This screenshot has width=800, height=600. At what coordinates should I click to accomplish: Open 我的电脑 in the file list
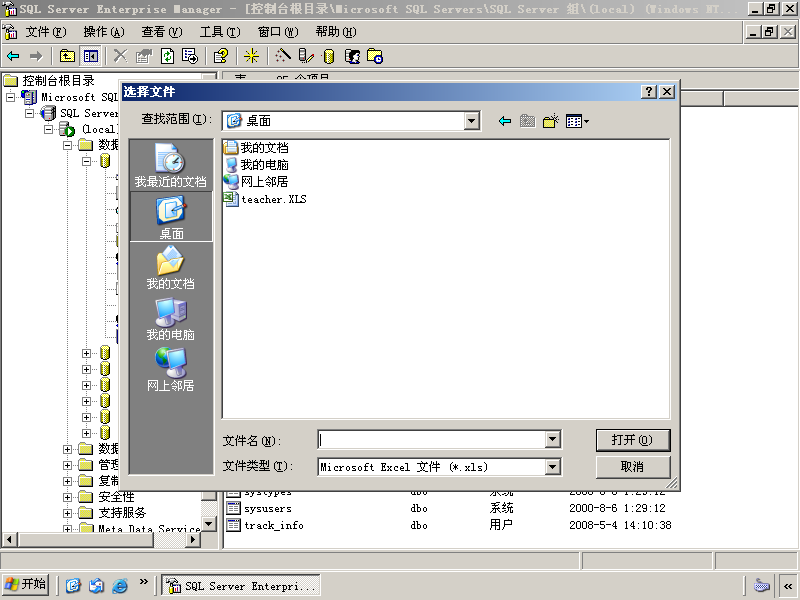coord(256,164)
